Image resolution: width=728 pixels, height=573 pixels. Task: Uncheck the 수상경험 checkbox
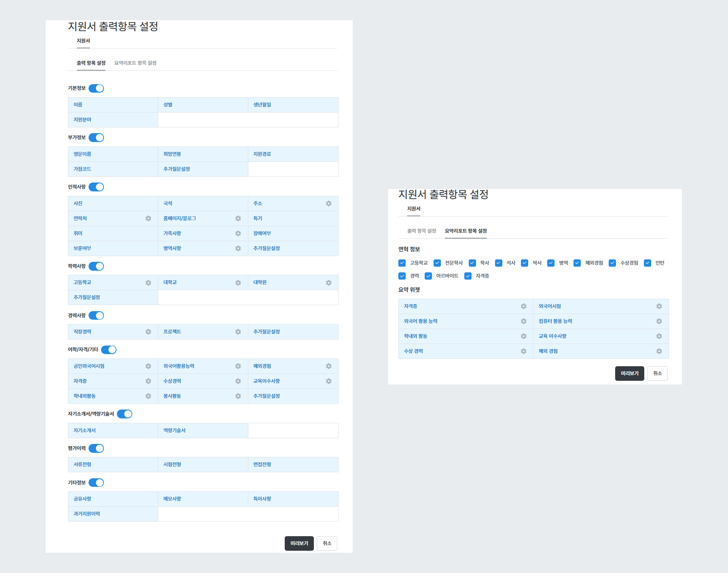tap(612, 263)
